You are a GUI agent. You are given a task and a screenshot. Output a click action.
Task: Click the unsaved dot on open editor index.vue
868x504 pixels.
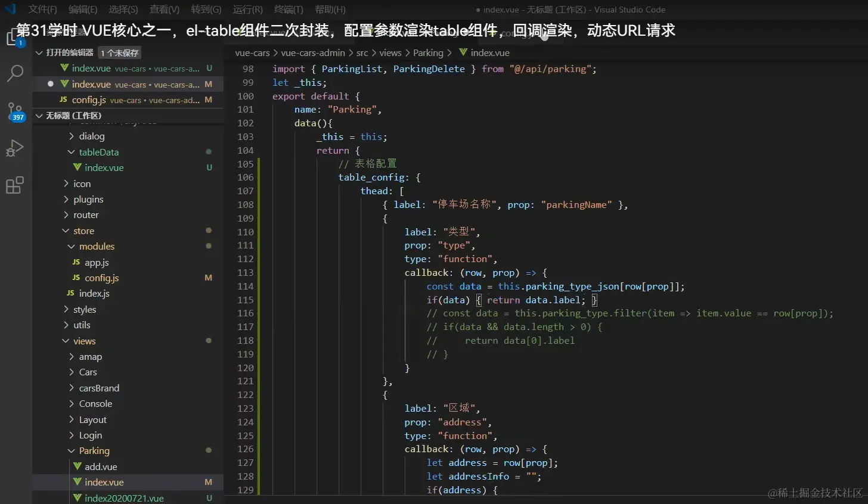(x=51, y=84)
